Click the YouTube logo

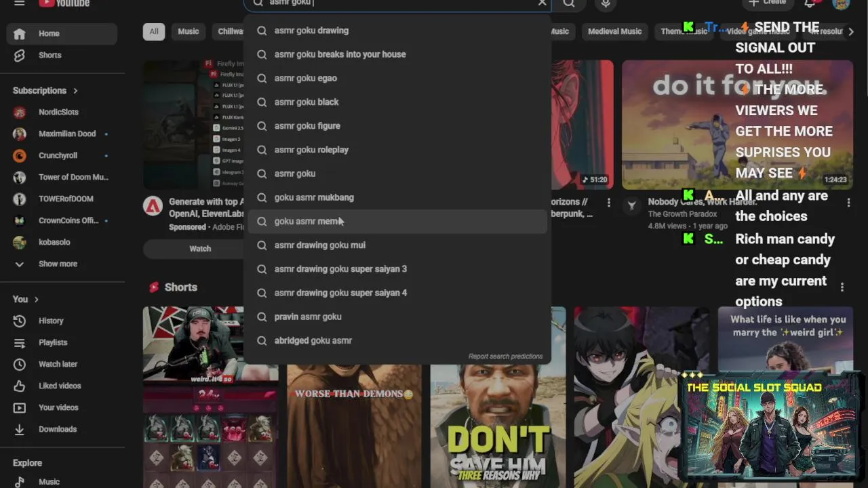pos(64,3)
